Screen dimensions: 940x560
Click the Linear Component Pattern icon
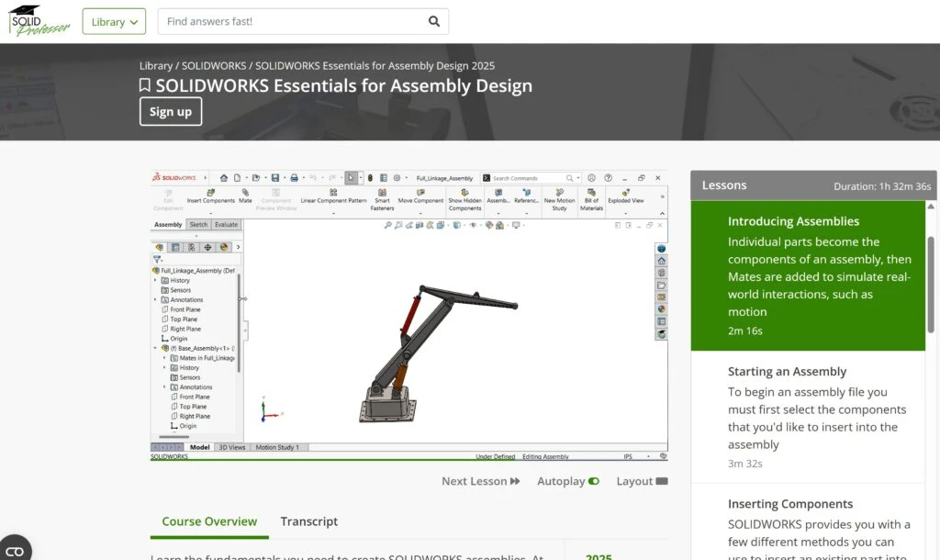333,193
